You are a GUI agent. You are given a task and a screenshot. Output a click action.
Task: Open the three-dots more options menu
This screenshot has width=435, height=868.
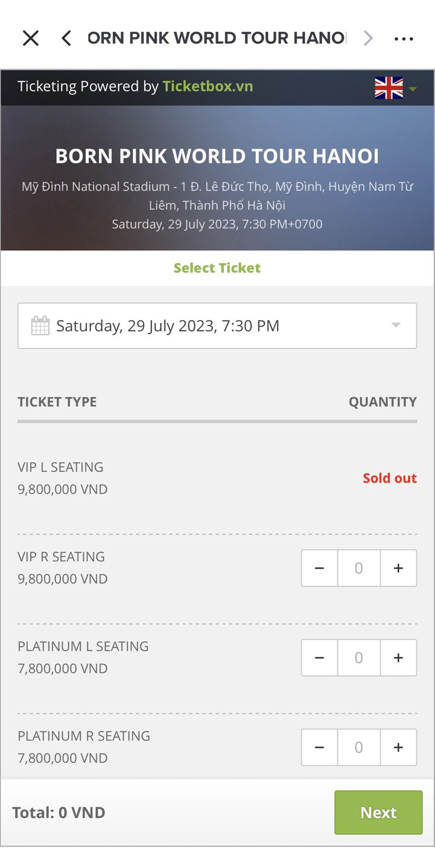[404, 39]
